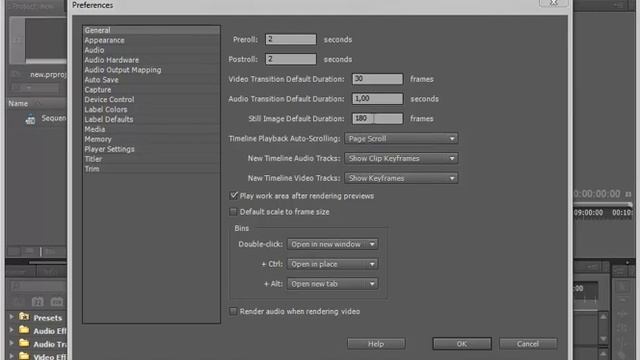Open Label Colors preferences
Image resolution: width=640 pixels, height=360 pixels.
(x=151, y=109)
